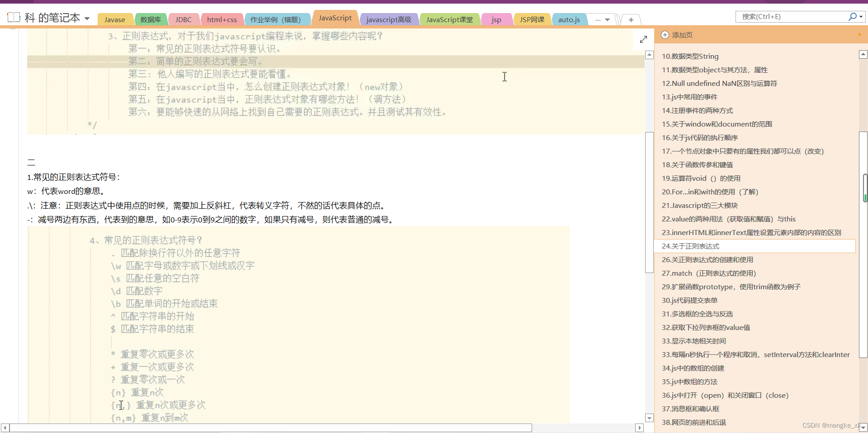Open the 科 的笔记本 notebook icon

[x=14, y=17]
